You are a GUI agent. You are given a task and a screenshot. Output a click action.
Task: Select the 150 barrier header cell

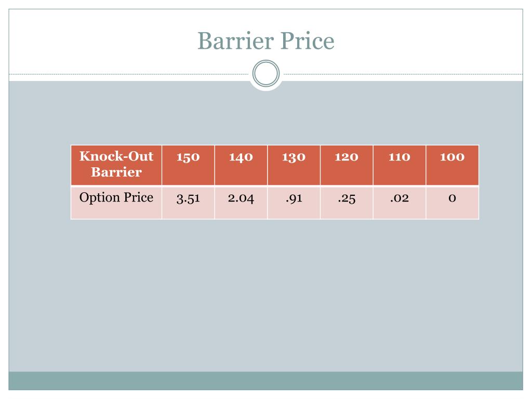tap(188, 165)
